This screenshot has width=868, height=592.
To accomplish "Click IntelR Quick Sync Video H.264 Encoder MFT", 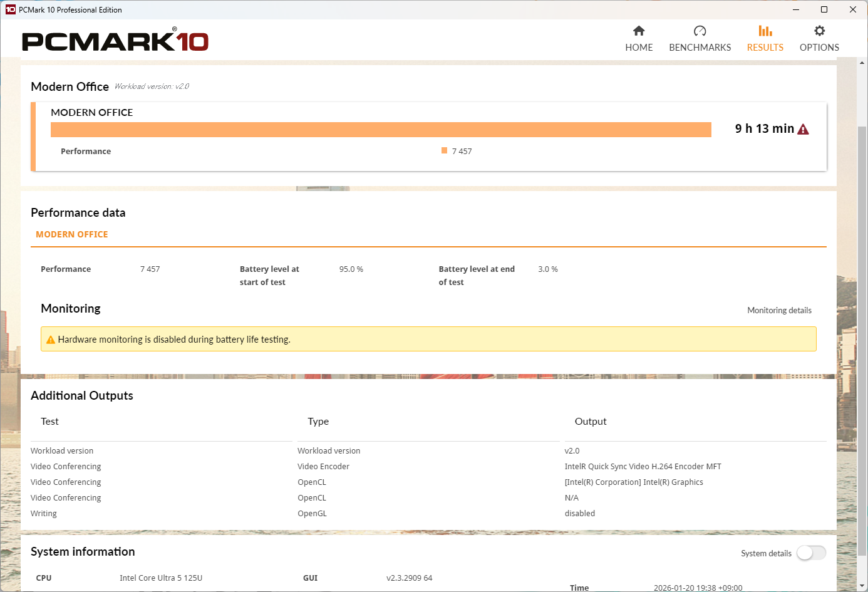I will click(643, 466).
